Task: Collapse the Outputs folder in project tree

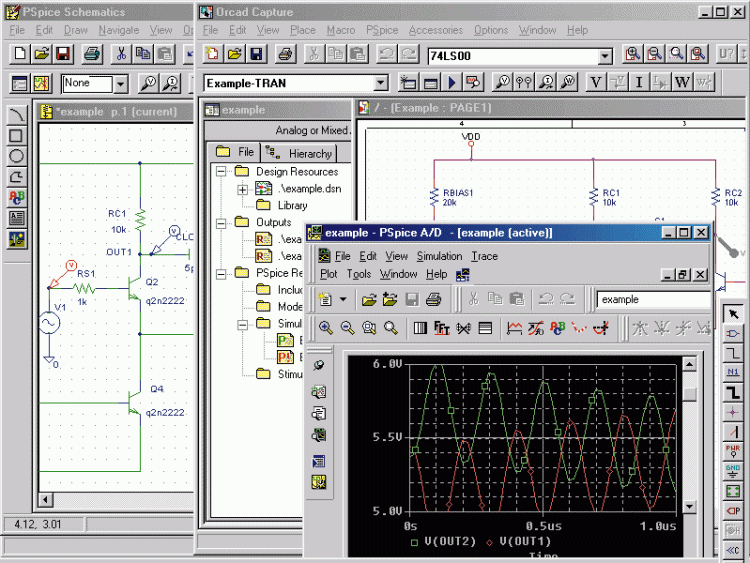Action: [x=221, y=223]
